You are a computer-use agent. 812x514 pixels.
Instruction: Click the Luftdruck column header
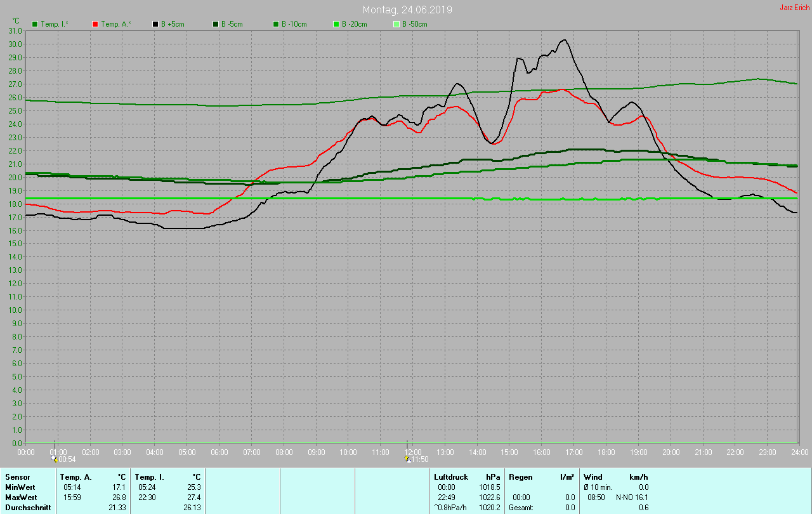(x=450, y=477)
